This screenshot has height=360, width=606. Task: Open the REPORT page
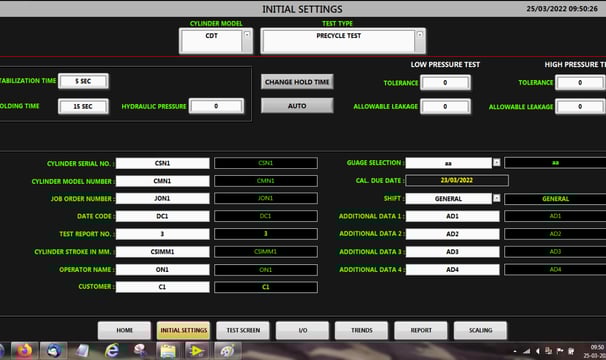tap(421, 331)
